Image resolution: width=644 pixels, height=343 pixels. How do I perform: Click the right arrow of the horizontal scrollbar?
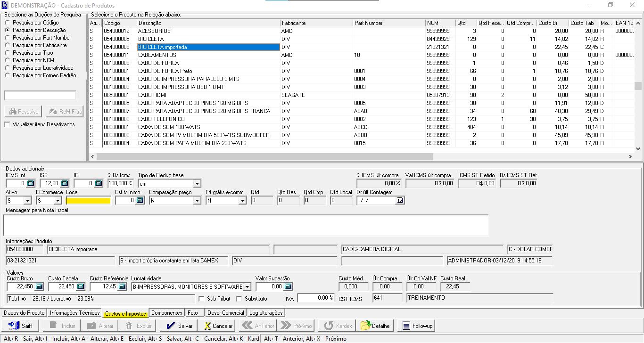click(x=630, y=157)
